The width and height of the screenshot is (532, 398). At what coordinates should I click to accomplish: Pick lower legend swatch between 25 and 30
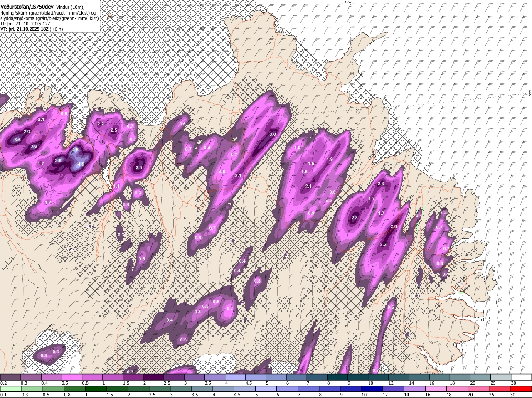click(x=500, y=389)
